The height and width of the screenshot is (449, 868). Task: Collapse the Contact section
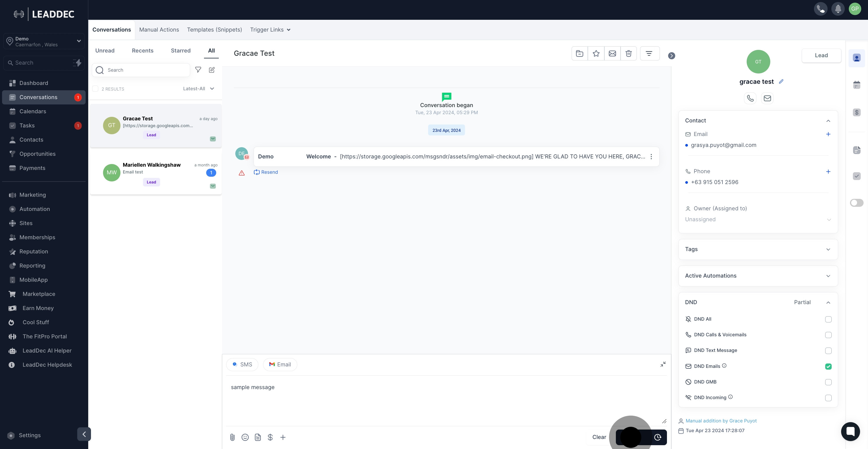point(828,121)
